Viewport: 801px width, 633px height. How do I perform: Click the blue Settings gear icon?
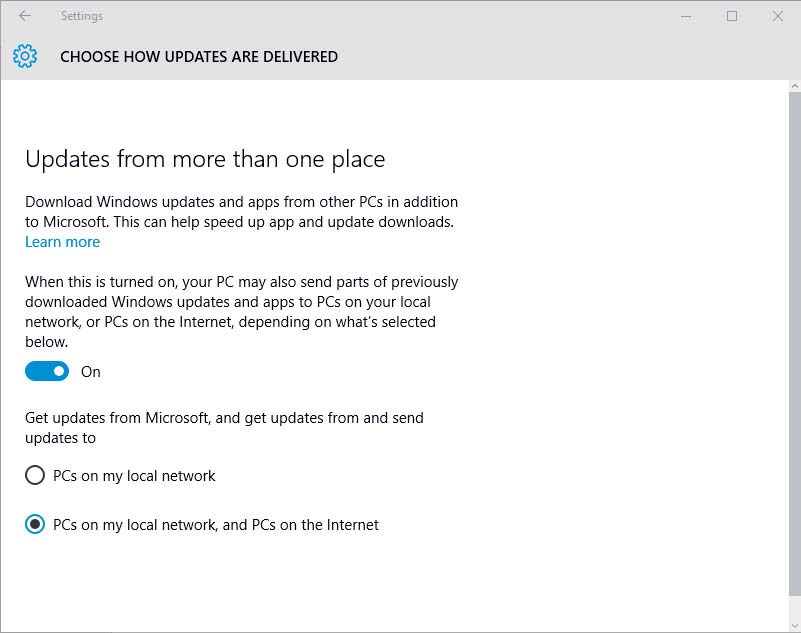[x=25, y=56]
